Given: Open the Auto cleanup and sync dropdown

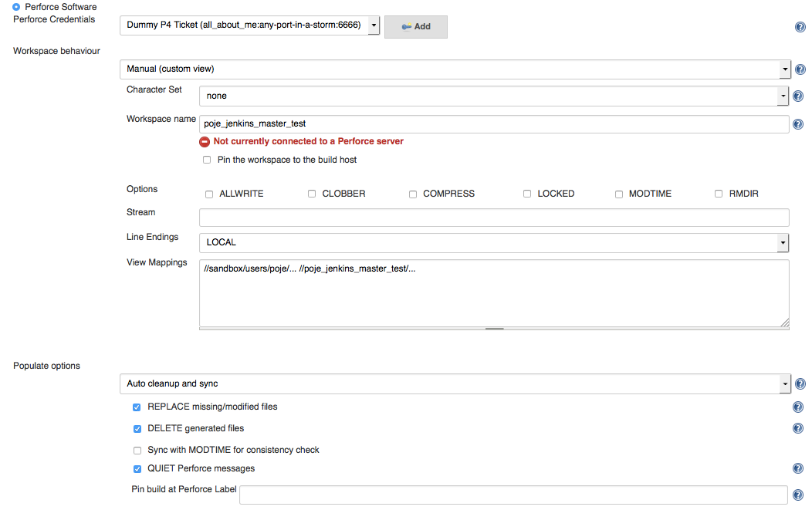Looking at the screenshot, I should click(455, 383).
